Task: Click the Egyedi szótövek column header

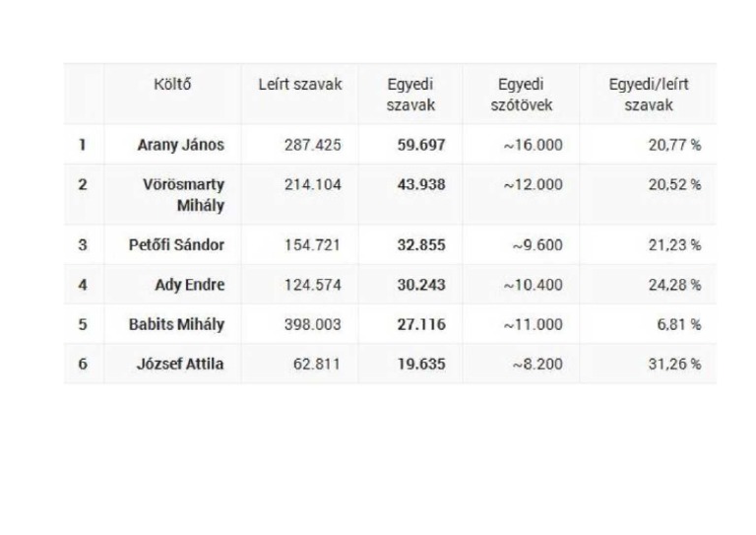Action: tap(522, 94)
